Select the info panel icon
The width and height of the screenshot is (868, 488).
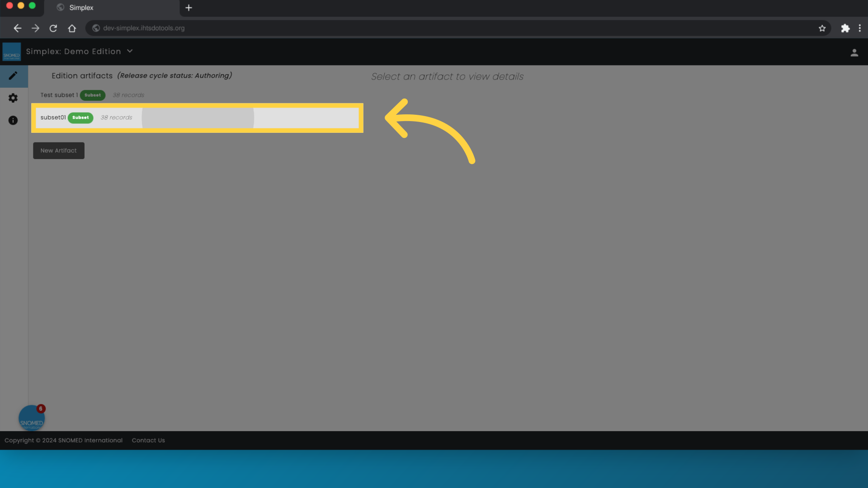[x=13, y=120]
